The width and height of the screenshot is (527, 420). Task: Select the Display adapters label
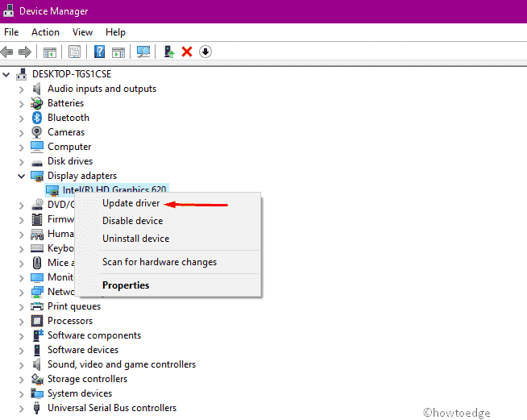[x=82, y=176]
